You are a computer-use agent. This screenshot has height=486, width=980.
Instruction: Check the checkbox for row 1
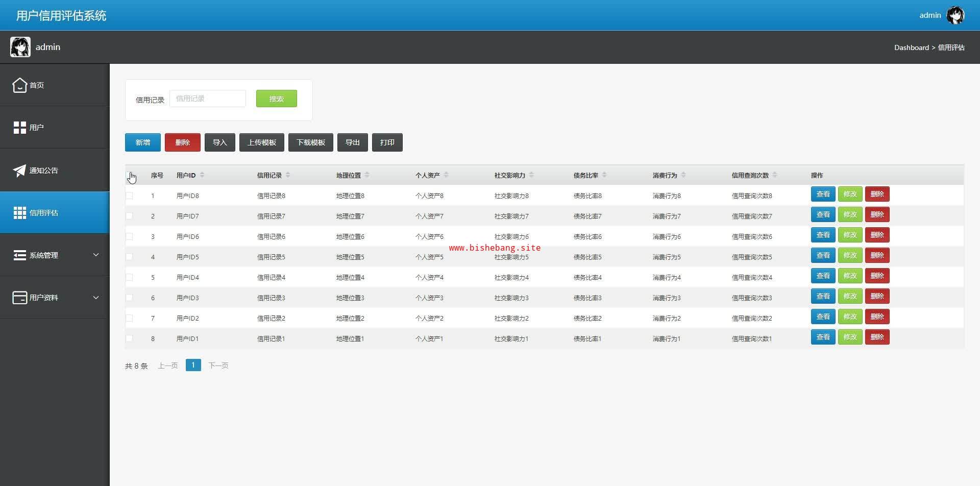129,196
